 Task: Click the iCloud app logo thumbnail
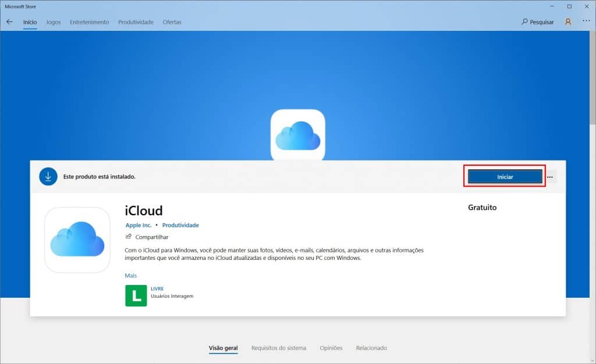click(77, 240)
